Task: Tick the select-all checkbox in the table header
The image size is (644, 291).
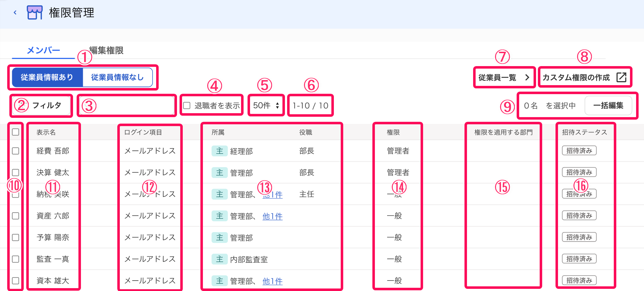Action: [x=15, y=132]
